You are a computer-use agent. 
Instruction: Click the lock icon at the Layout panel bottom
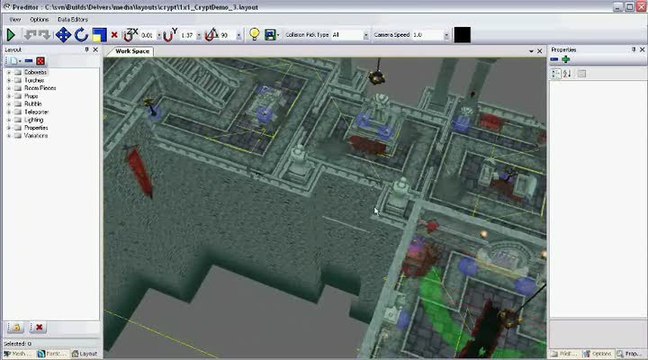pos(17,328)
